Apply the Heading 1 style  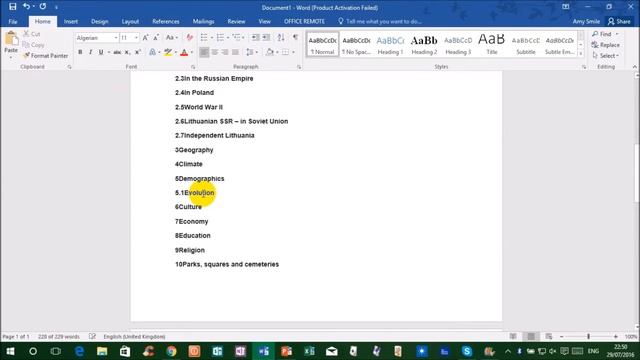pos(390,44)
